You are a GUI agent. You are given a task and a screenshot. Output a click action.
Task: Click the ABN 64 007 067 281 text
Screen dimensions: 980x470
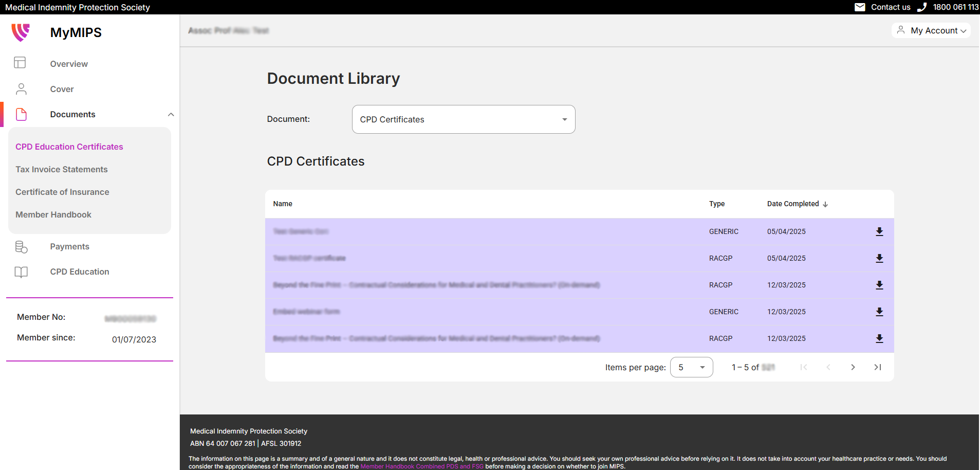(x=223, y=443)
